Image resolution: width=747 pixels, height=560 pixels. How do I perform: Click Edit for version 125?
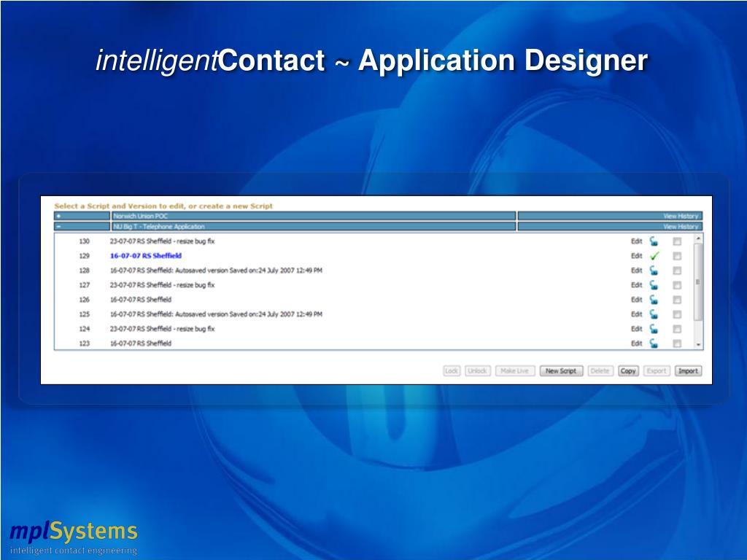click(636, 314)
